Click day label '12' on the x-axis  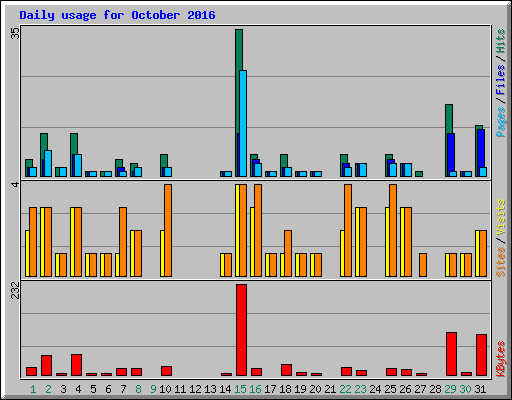pyautogui.click(x=195, y=389)
